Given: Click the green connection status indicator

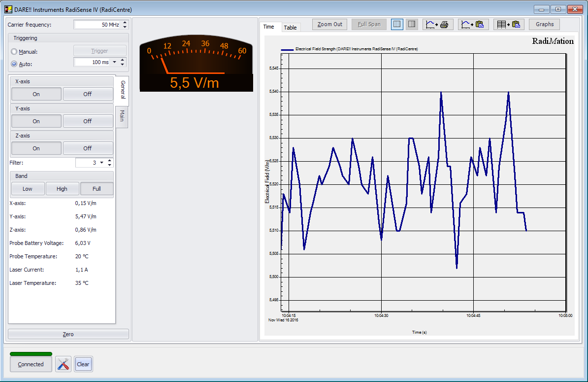Looking at the screenshot, I should pos(31,354).
